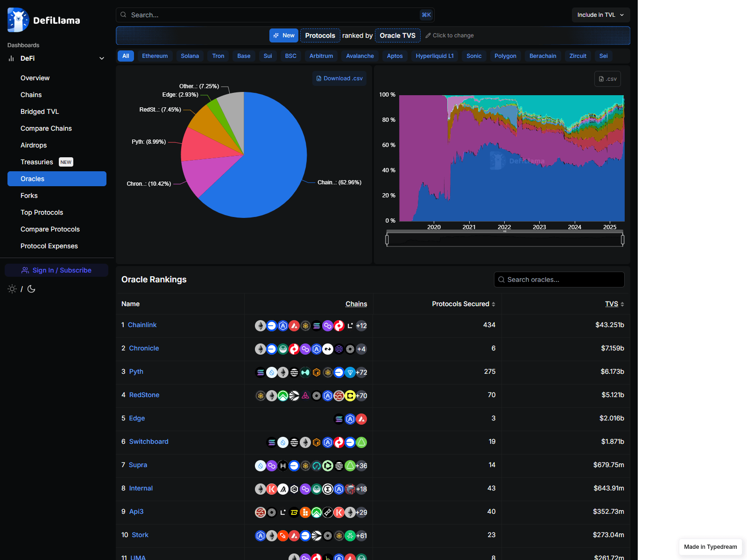Go to Bridged TVL page
This screenshot has height=560, width=747.
[x=40, y=112]
